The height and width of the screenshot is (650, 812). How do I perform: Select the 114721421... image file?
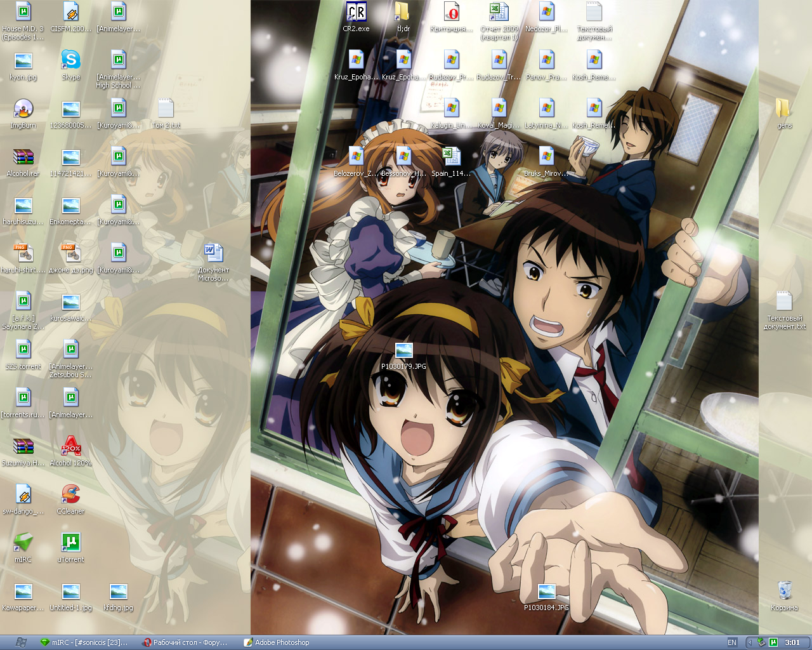71,162
